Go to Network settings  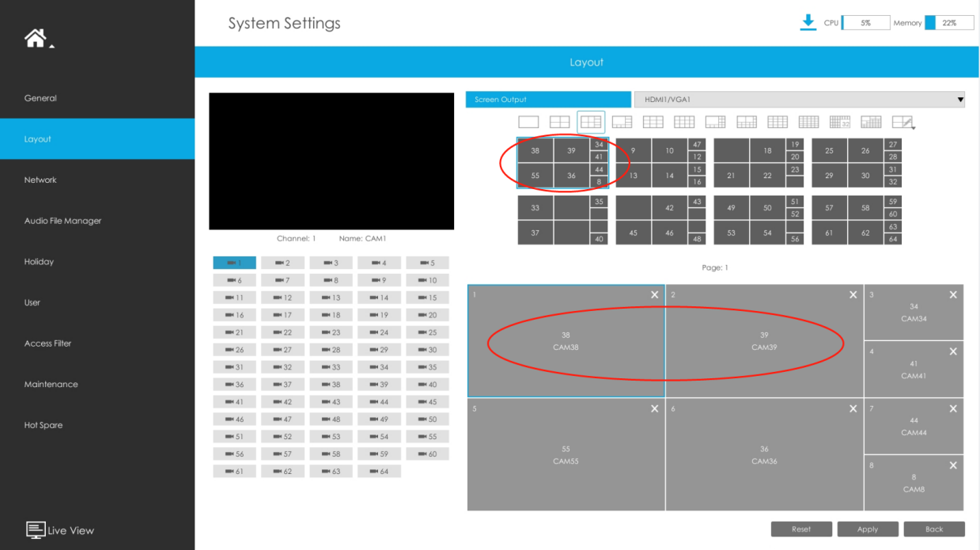click(97, 180)
